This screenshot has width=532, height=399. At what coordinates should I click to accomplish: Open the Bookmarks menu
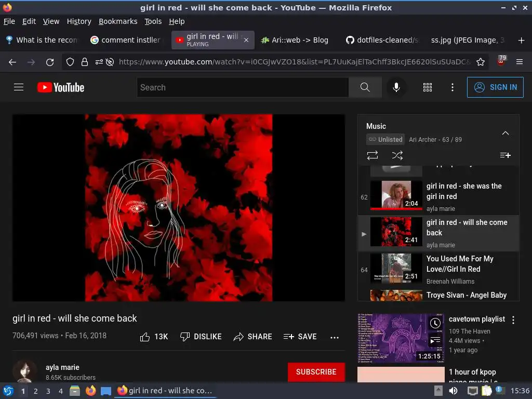tap(118, 21)
